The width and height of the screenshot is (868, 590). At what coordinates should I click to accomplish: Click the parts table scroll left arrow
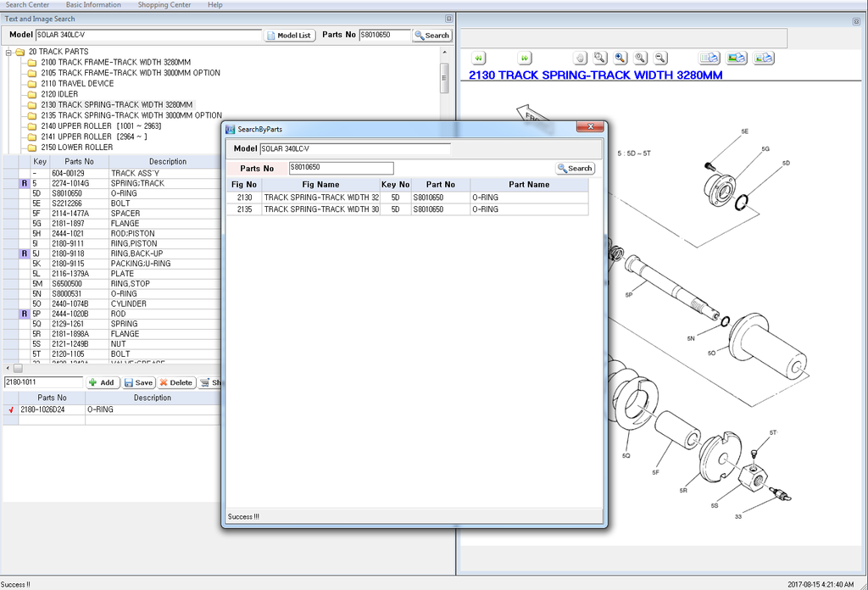[x=7, y=368]
